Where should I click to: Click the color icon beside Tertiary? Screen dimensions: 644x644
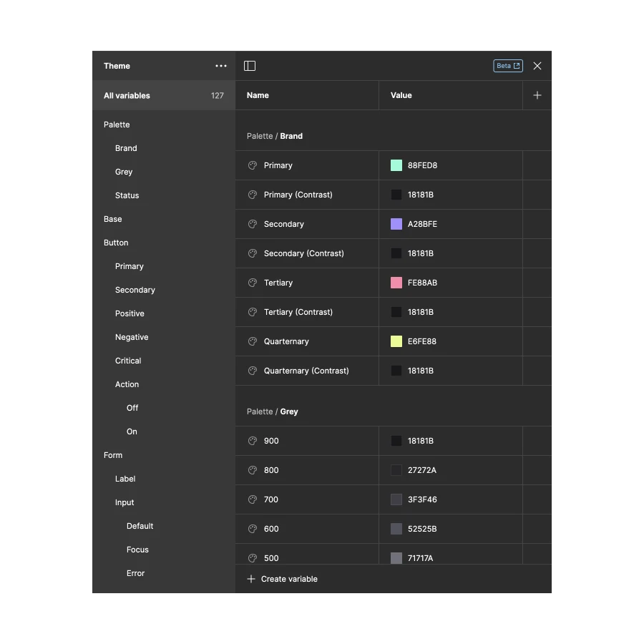coord(253,283)
